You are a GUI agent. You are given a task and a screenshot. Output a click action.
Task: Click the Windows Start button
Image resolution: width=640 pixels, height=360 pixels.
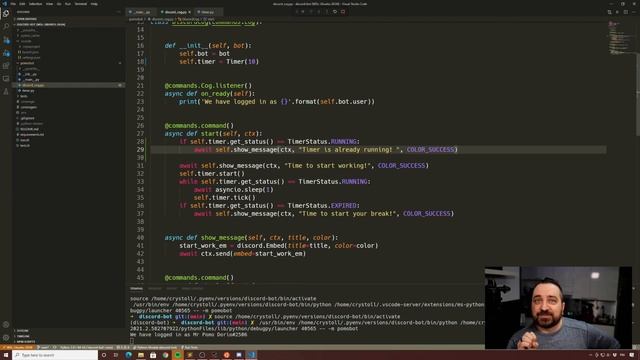(6, 355)
